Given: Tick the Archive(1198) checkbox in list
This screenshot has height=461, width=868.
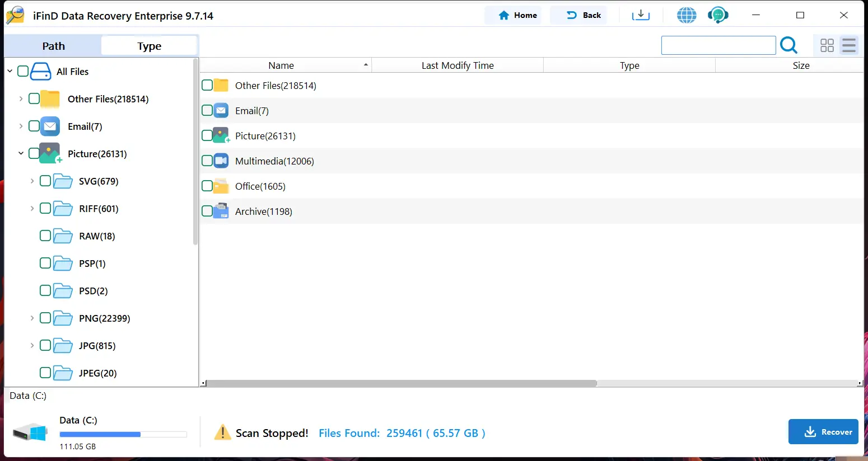Looking at the screenshot, I should (x=207, y=211).
